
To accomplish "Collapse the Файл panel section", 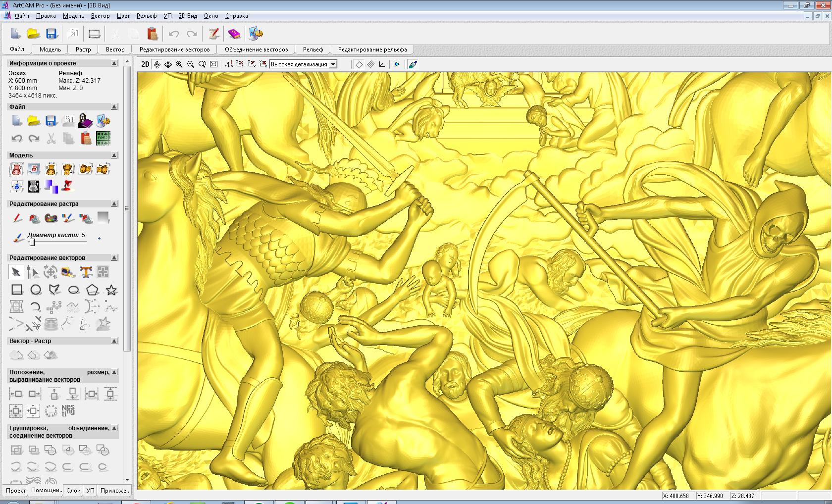I will [x=114, y=107].
